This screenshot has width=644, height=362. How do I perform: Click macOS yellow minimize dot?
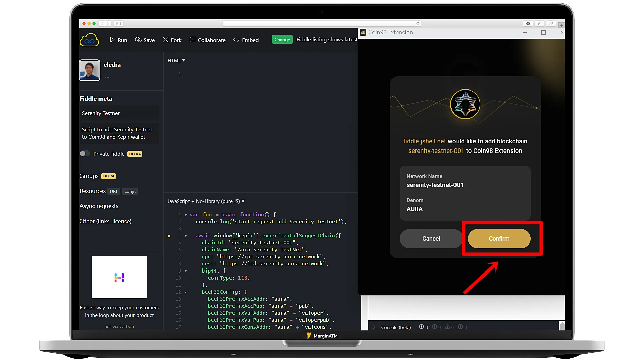click(x=89, y=24)
